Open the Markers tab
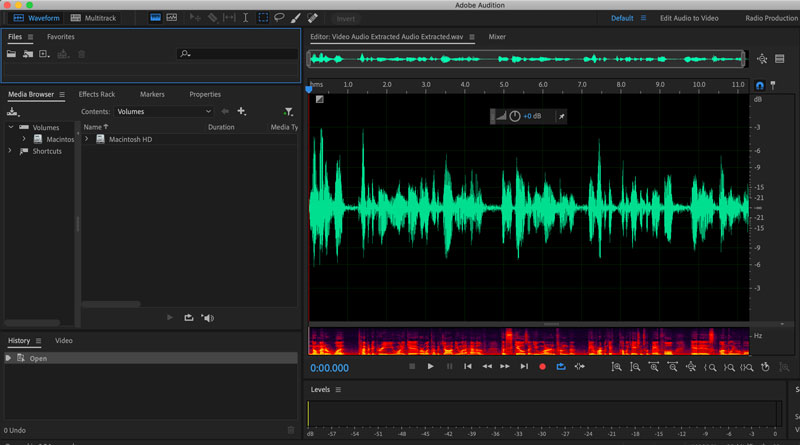 coord(152,94)
